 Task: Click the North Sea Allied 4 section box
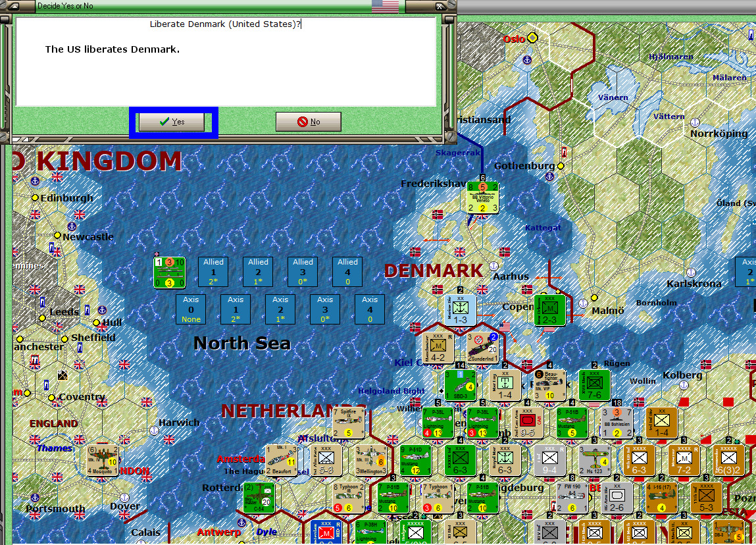[x=347, y=272]
